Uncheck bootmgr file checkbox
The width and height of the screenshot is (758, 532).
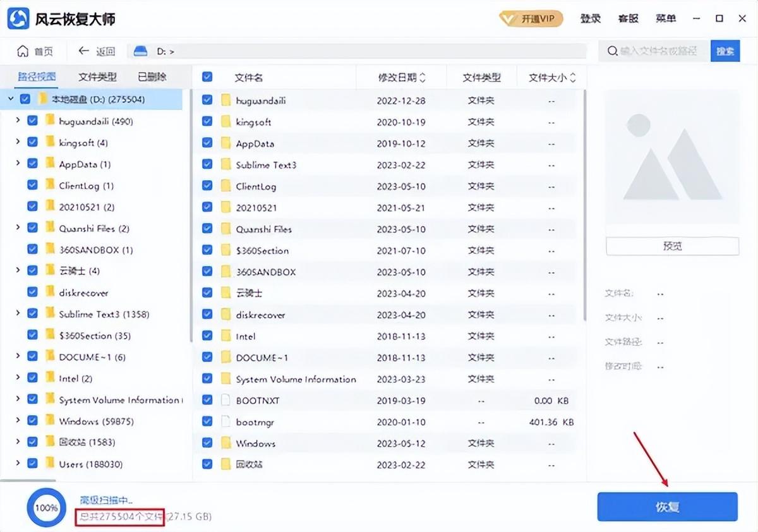click(x=207, y=421)
